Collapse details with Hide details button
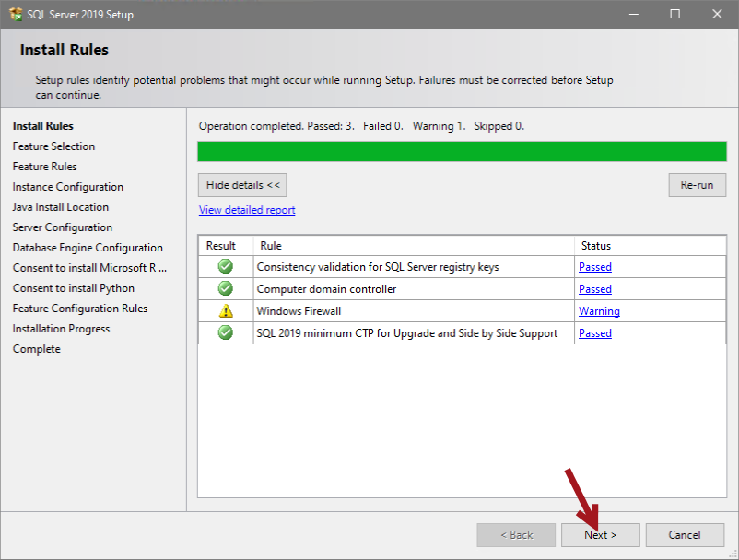 point(242,185)
